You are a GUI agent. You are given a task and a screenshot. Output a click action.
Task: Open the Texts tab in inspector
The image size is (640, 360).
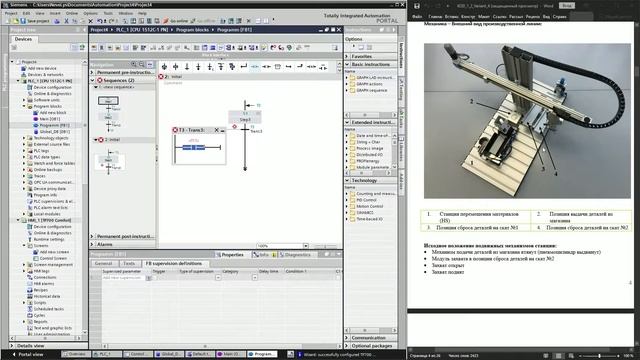click(x=129, y=264)
